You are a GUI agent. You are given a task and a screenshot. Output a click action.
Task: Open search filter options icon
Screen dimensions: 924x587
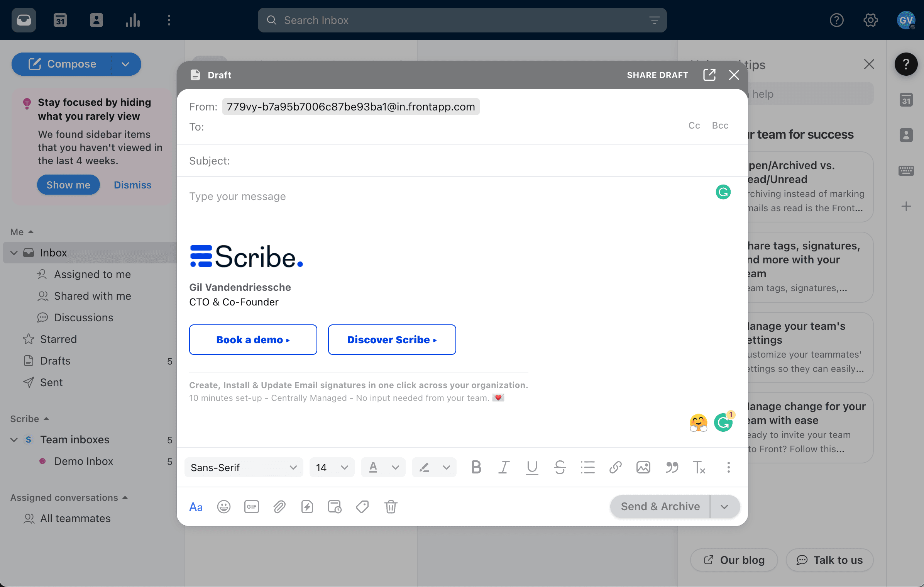click(654, 20)
